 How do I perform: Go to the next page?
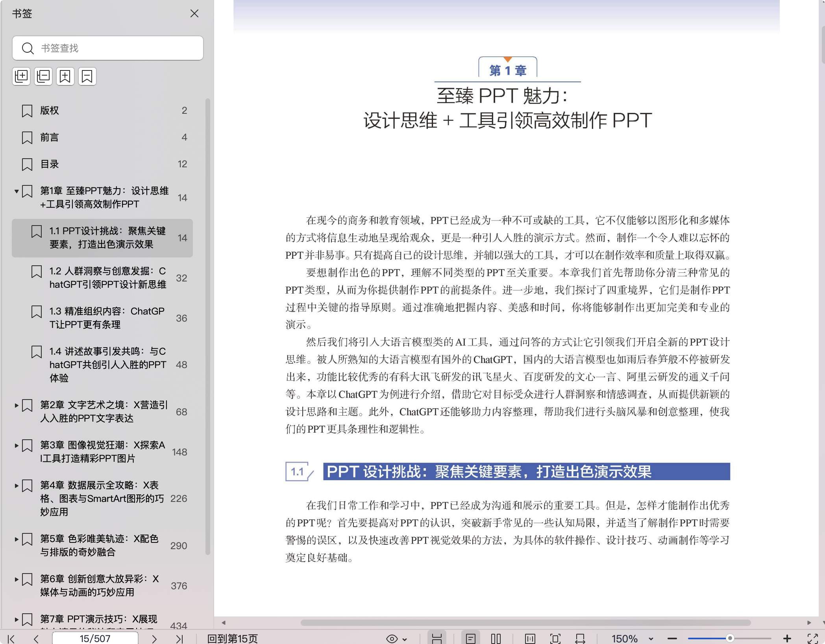(x=154, y=638)
